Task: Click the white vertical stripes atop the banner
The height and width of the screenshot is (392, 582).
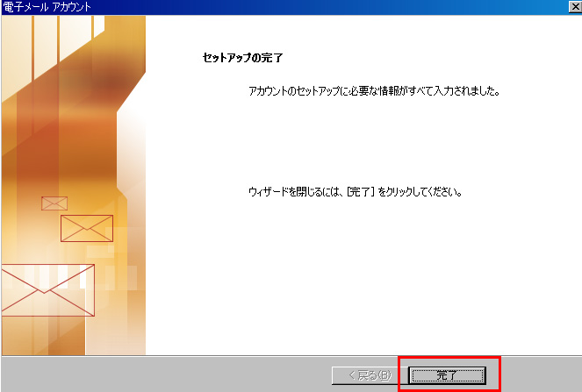Action: pos(63,41)
